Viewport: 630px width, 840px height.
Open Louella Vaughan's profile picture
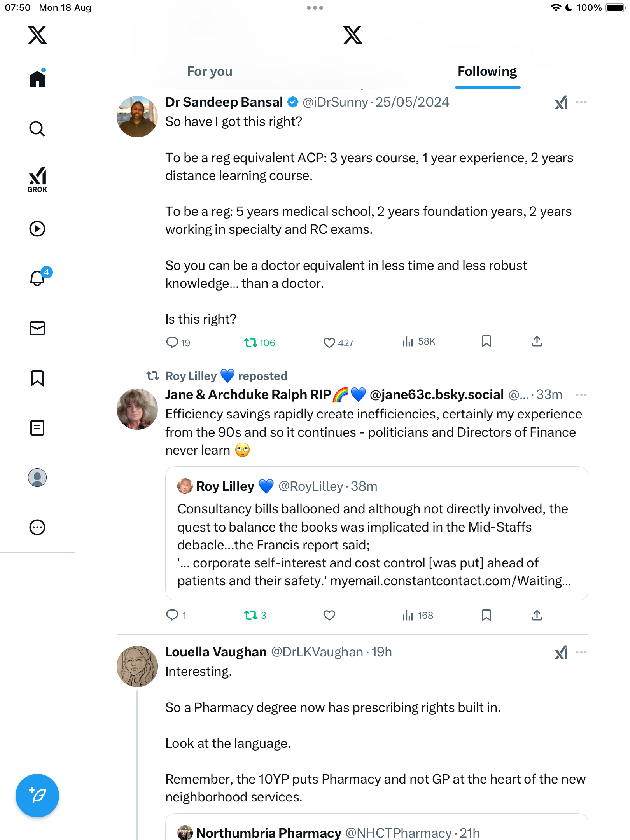[137, 667]
